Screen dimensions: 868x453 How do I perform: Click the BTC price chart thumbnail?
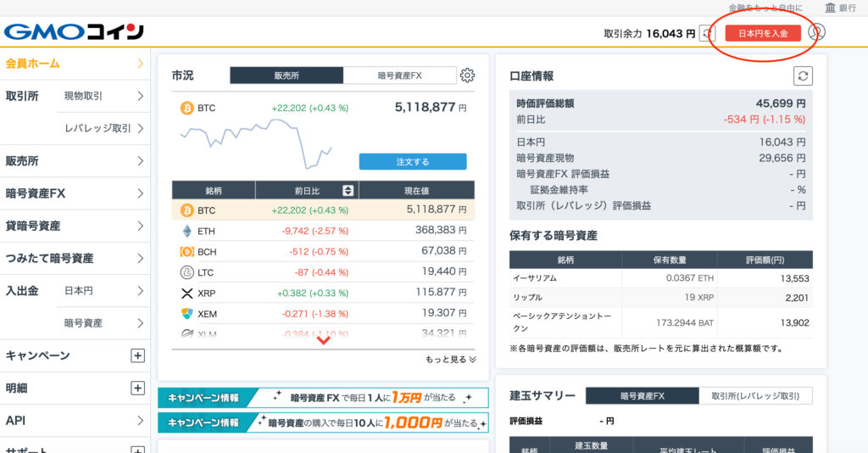256,143
